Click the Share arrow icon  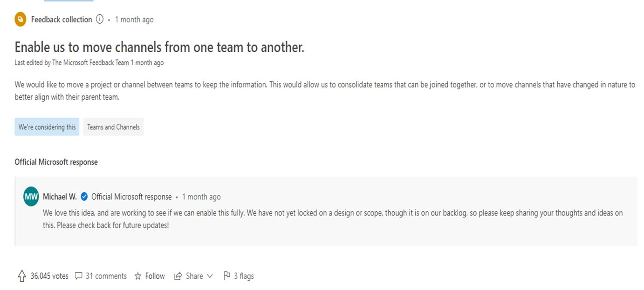tap(178, 276)
